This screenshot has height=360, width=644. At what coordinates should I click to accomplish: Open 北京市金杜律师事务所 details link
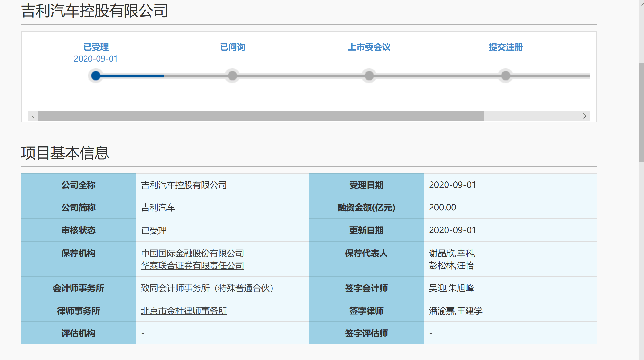184,311
